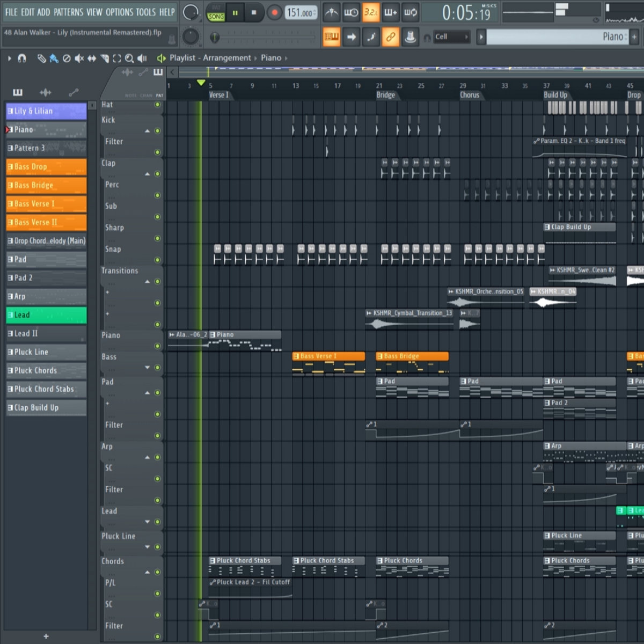Expand the Lead track group
The width and height of the screenshot is (644, 644).
[x=147, y=522]
